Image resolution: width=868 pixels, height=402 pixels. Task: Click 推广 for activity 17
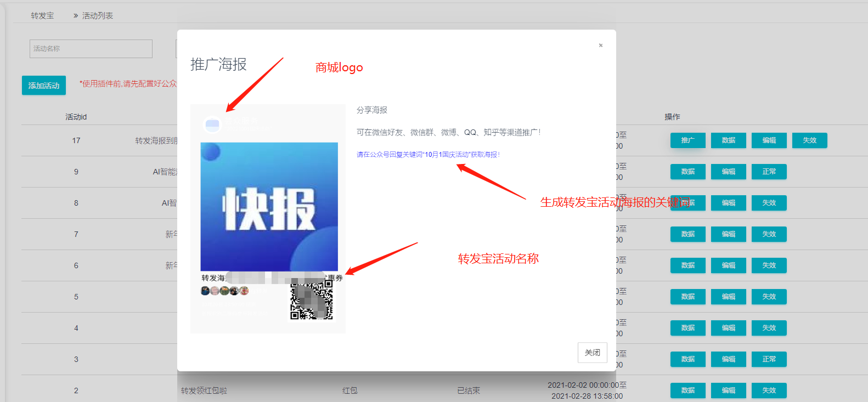tap(687, 140)
